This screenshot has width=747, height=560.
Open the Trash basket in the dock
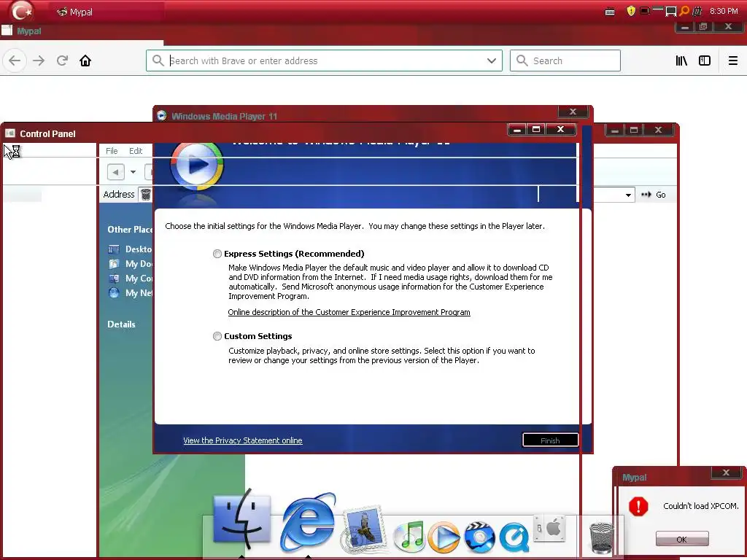point(601,537)
